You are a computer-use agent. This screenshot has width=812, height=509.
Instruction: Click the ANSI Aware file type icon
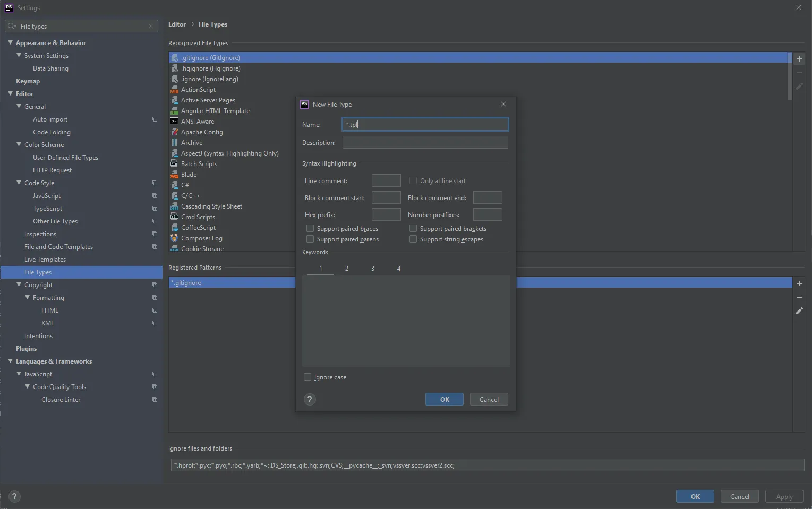click(174, 122)
